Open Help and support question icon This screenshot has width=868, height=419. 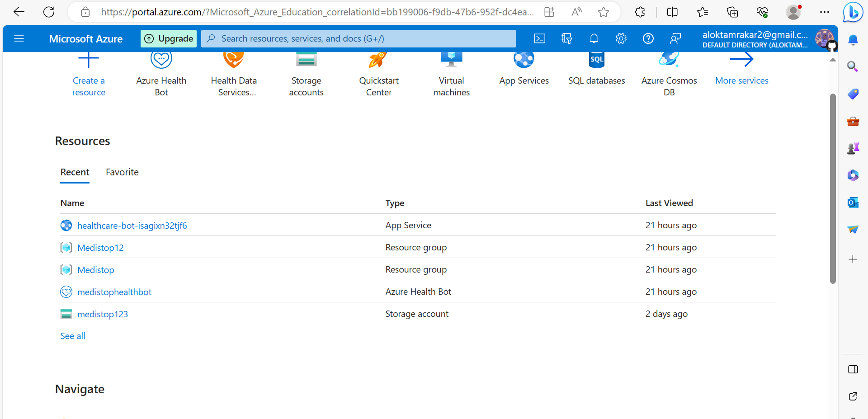click(x=648, y=38)
